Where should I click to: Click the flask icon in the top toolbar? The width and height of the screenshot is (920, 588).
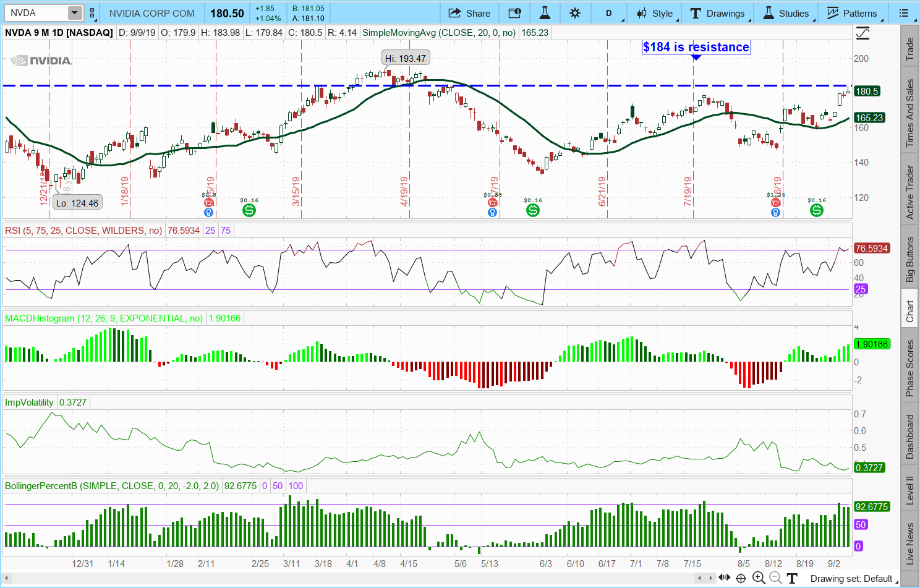[x=545, y=13]
